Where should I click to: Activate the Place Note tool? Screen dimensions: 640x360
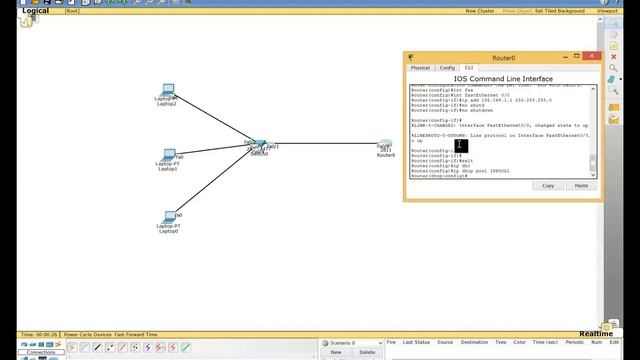(x=613, y=46)
